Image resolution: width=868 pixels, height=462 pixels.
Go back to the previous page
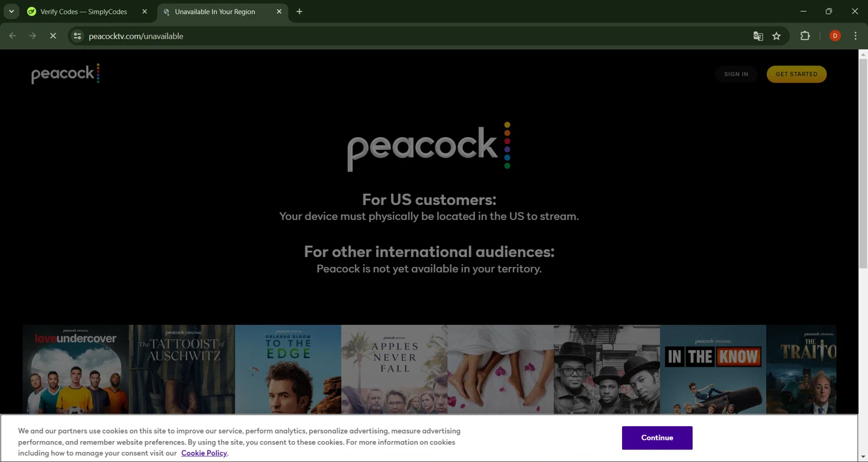point(13,36)
